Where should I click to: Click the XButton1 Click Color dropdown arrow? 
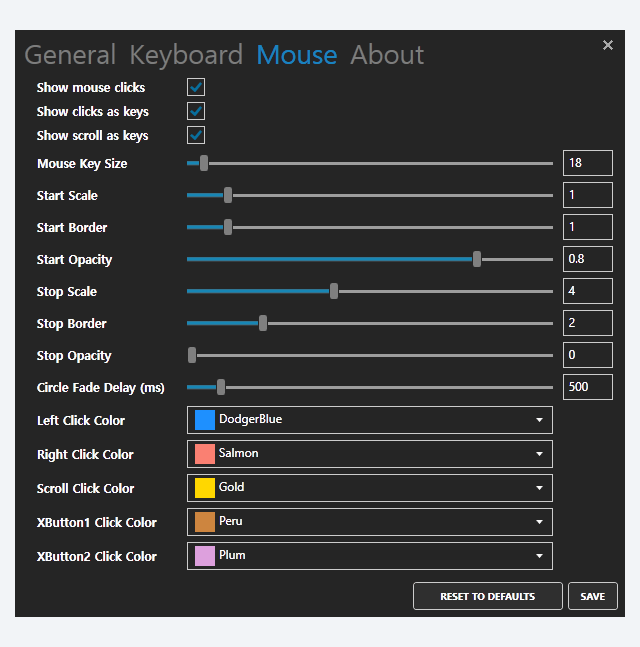point(539,522)
